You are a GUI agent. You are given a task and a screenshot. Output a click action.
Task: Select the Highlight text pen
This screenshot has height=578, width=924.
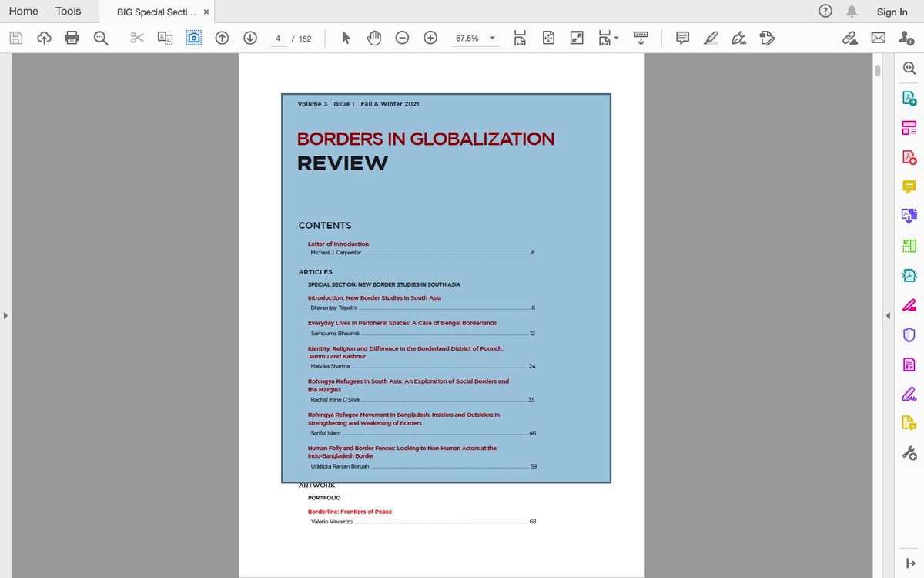[711, 38]
